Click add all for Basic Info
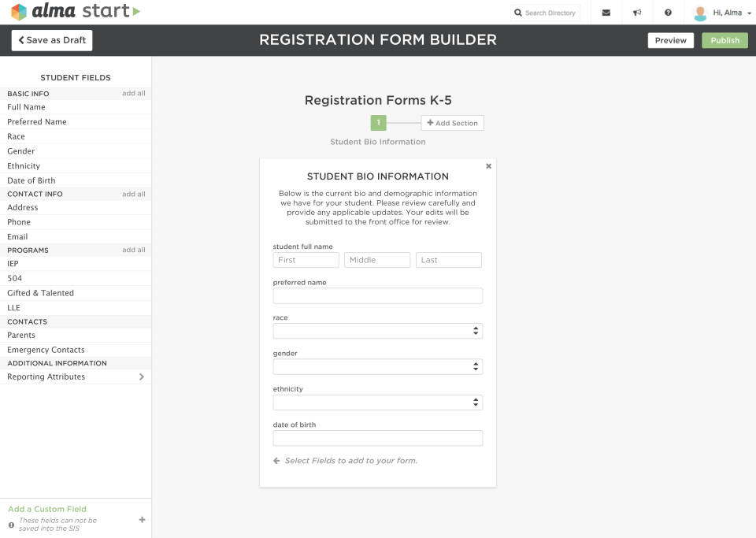Image resolution: width=756 pixels, height=538 pixels. [133, 93]
